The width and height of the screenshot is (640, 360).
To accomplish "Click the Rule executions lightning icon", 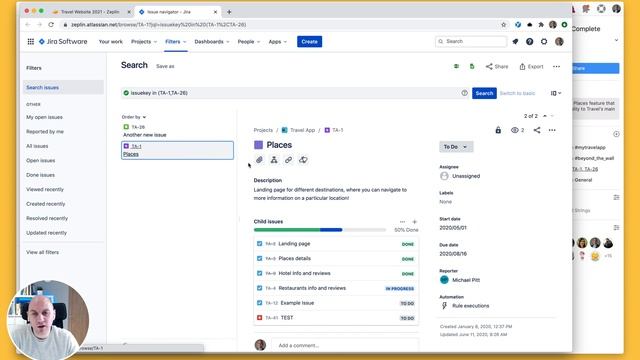I will coord(444,306).
